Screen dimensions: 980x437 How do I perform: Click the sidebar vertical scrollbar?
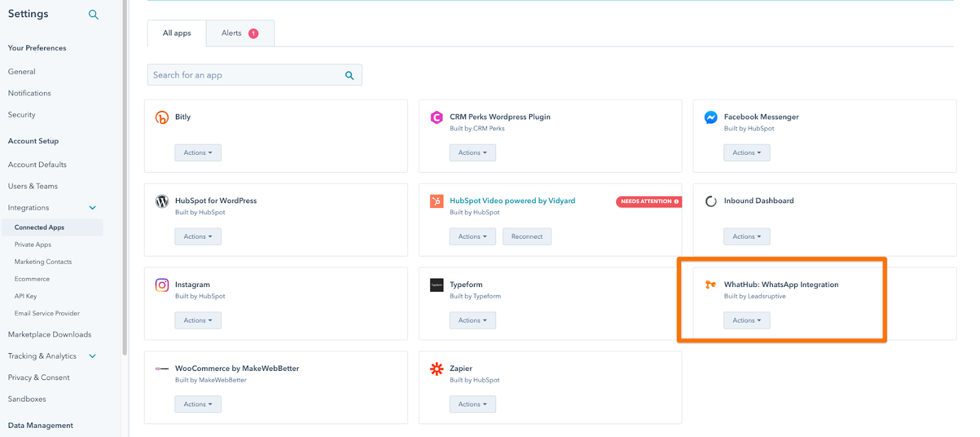pos(124,177)
